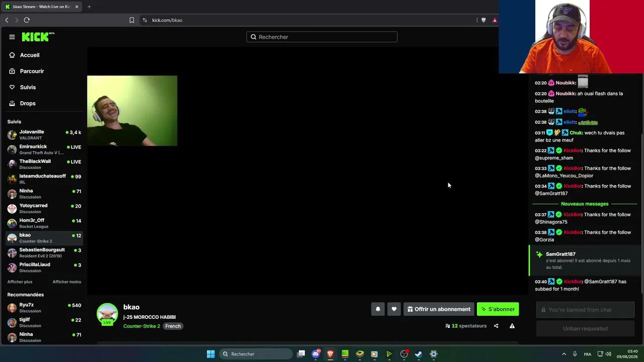Reload the page with refresh icon
Screen dimensions: 644x362
click(27, 20)
